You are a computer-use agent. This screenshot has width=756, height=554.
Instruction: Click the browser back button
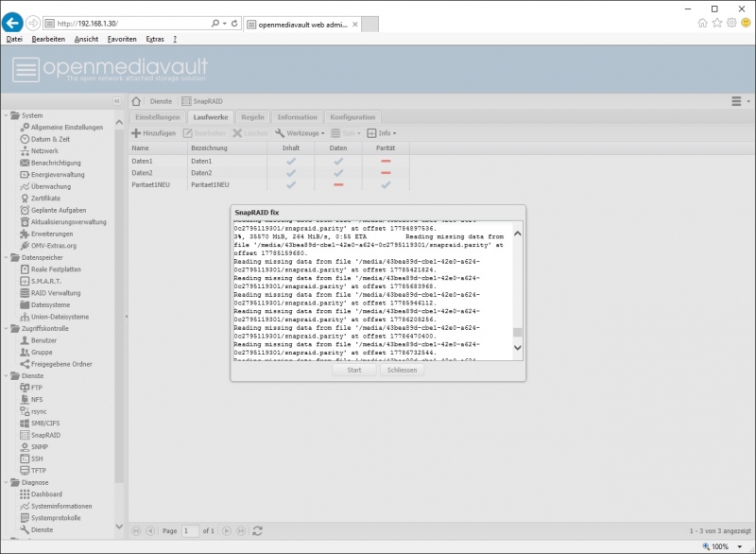(x=12, y=23)
